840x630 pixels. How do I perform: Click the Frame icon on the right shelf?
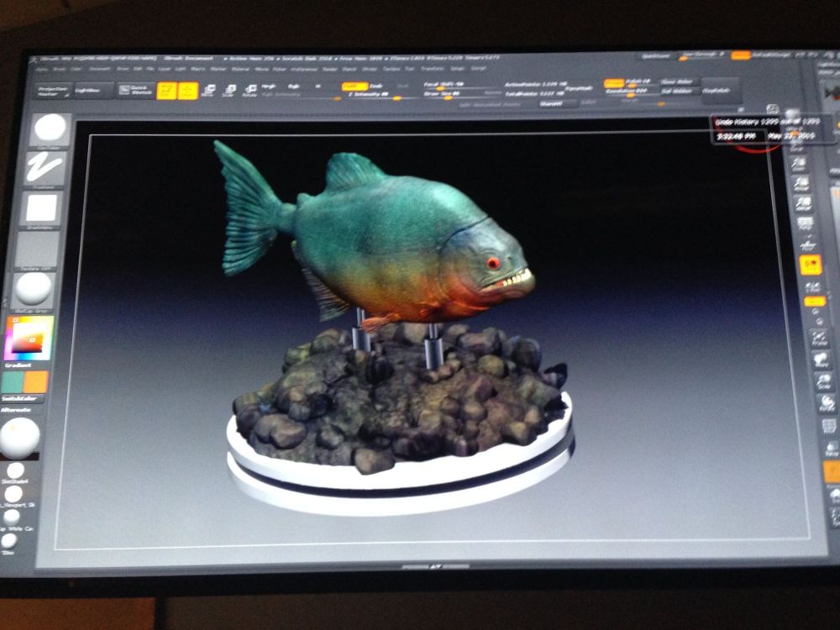[x=815, y=340]
